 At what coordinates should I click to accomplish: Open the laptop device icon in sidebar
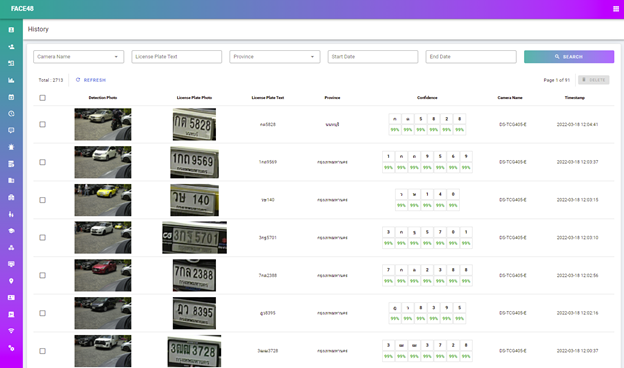coord(11,314)
